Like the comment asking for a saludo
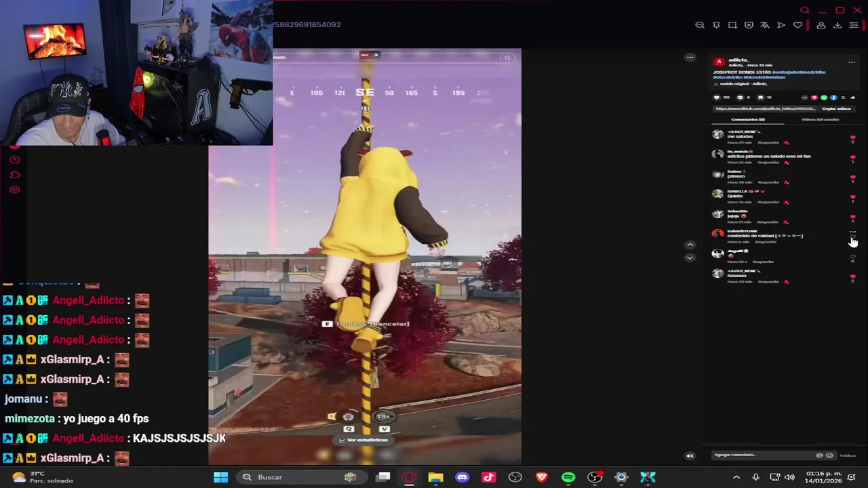Screen dimensions: 868x488 [853, 157]
